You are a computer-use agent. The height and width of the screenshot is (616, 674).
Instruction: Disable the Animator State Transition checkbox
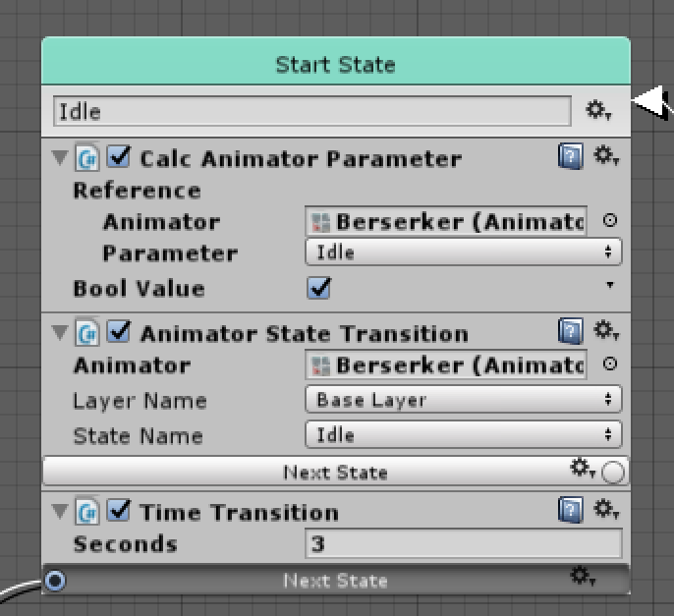(119, 333)
